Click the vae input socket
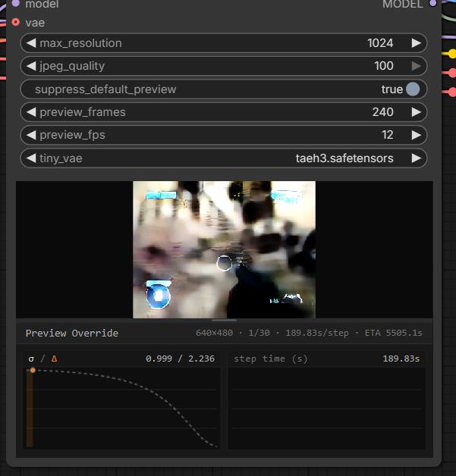This screenshot has width=456, height=476. pyautogui.click(x=15, y=22)
